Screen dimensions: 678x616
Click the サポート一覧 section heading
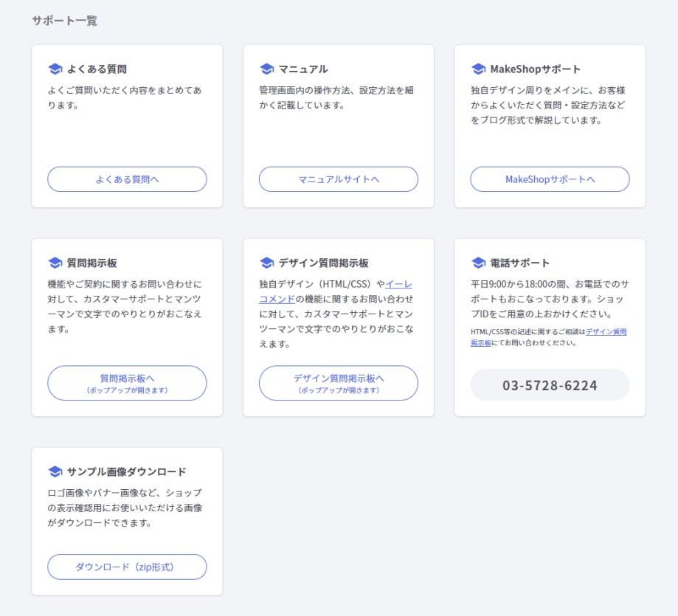click(x=64, y=21)
